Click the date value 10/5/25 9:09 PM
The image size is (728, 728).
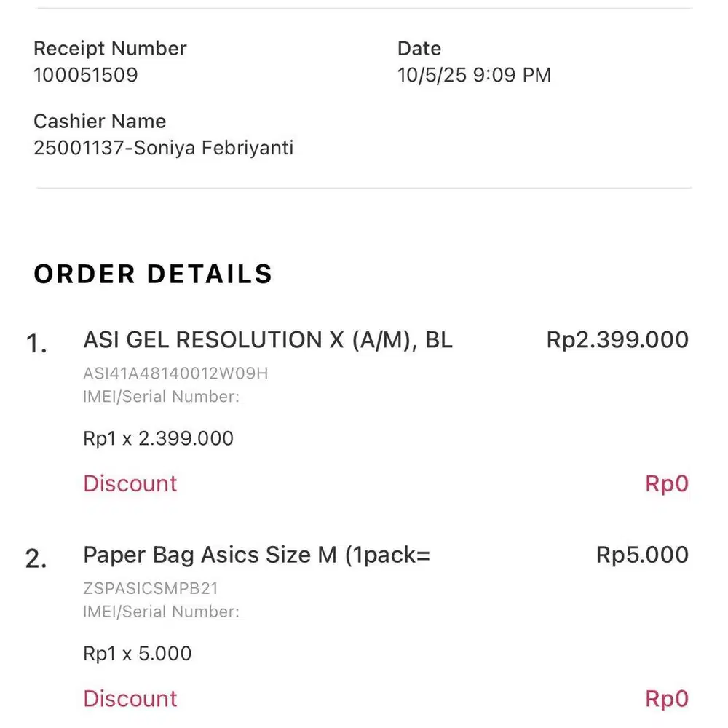pyautogui.click(x=474, y=75)
